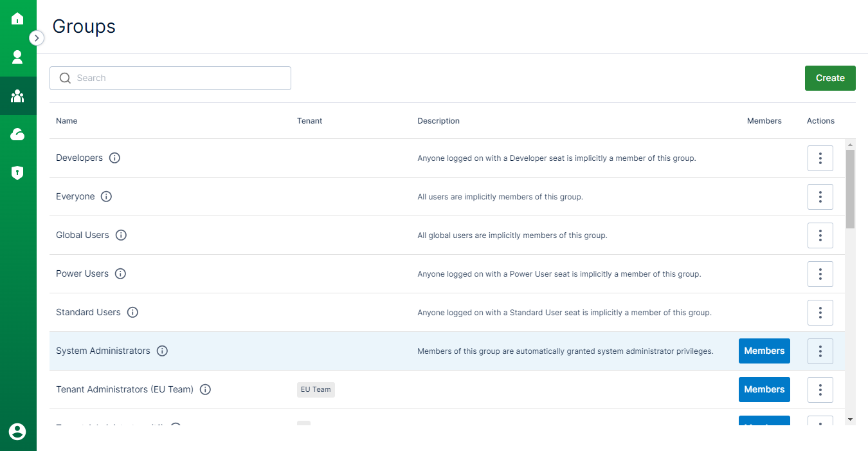Image resolution: width=868 pixels, height=451 pixels.
Task: Open actions for Tenant Administrators (EU Team)
Action: (x=820, y=389)
